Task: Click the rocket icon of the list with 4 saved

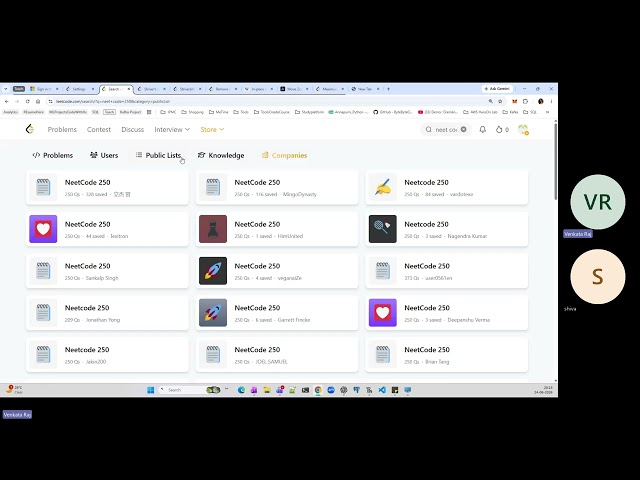Action: (x=213, y=271)
